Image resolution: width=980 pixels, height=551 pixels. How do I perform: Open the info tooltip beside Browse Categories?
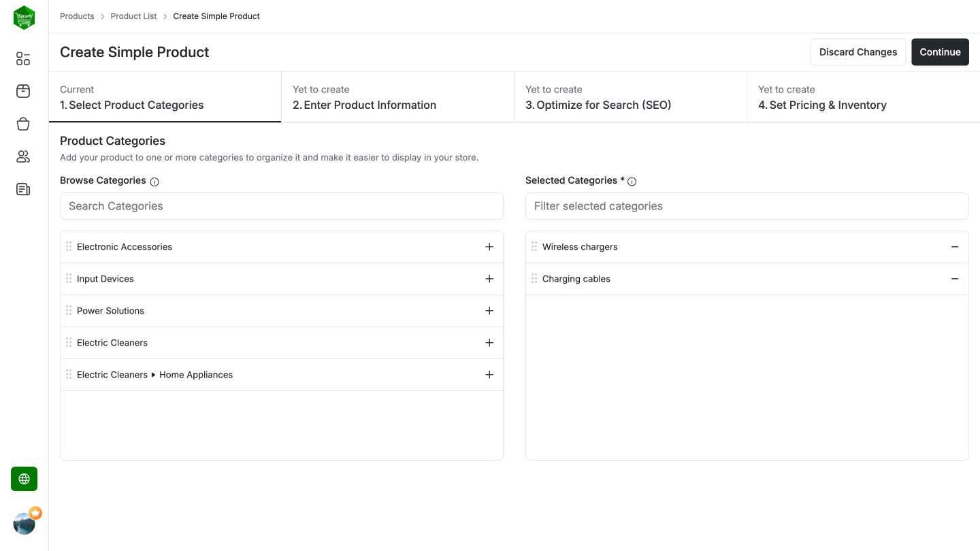[154, 182]
